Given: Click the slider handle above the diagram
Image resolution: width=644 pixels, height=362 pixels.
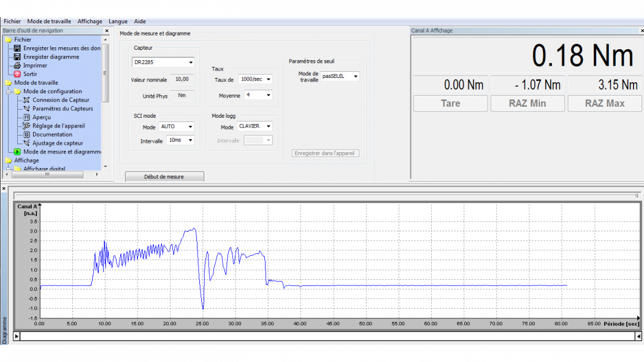Looking at the screenshot, I should 637,195.
